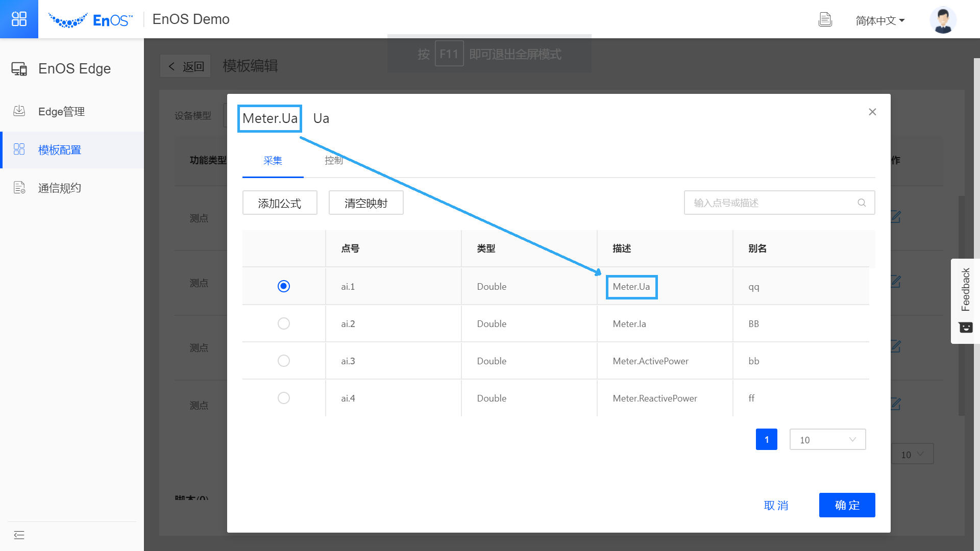Screen dimensions: 980x551
Task: Click the 清空映射 button
Action: (x=366, y=203)
